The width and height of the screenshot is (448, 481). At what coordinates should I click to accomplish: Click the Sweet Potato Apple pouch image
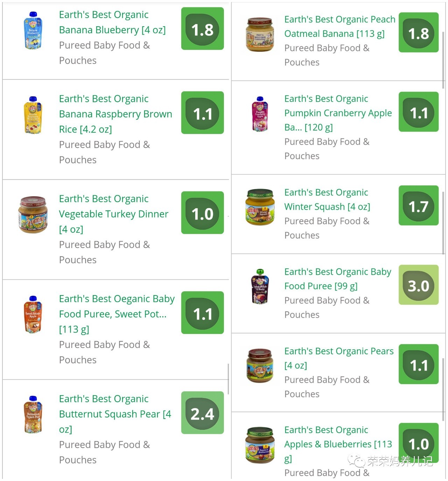pyautogui.click(x=33, y=314)
